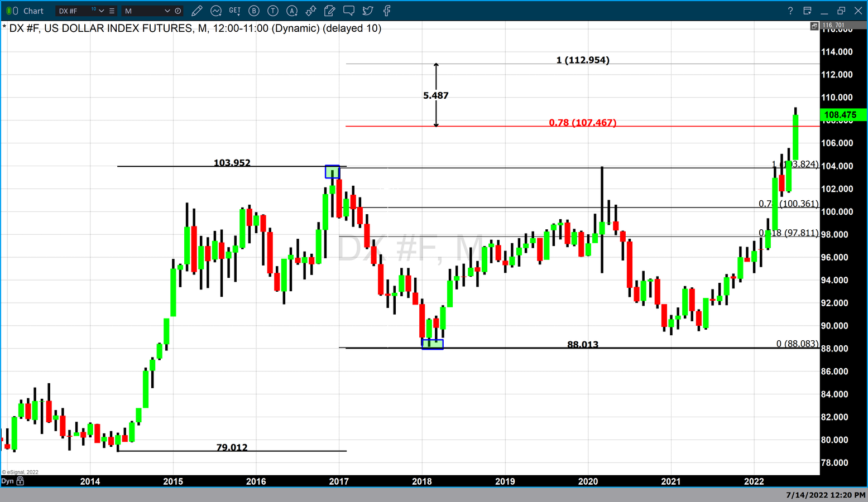Viewport: 868px width, 502px height.
Task: Click the circled T toolbar icon
Action: click(x=273, y=11)
